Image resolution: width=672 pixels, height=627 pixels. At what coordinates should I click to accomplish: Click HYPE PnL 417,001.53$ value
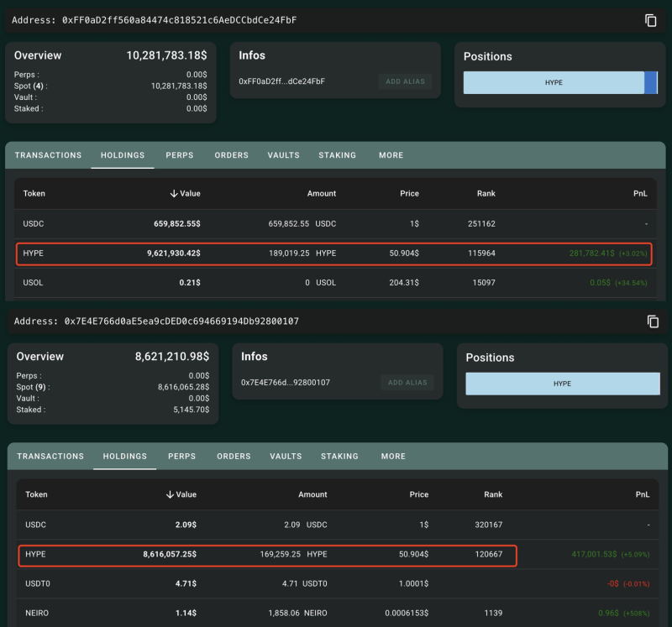pos(594,554)
